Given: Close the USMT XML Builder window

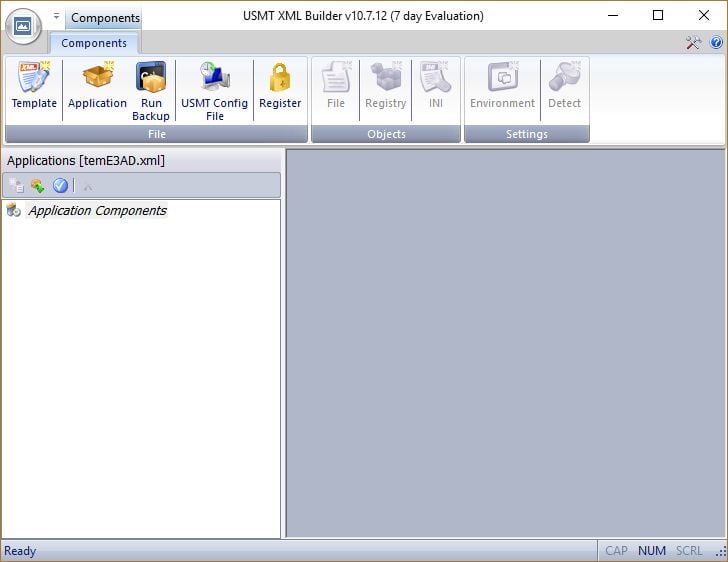Looking at the screenshot, I should [703, 15].
